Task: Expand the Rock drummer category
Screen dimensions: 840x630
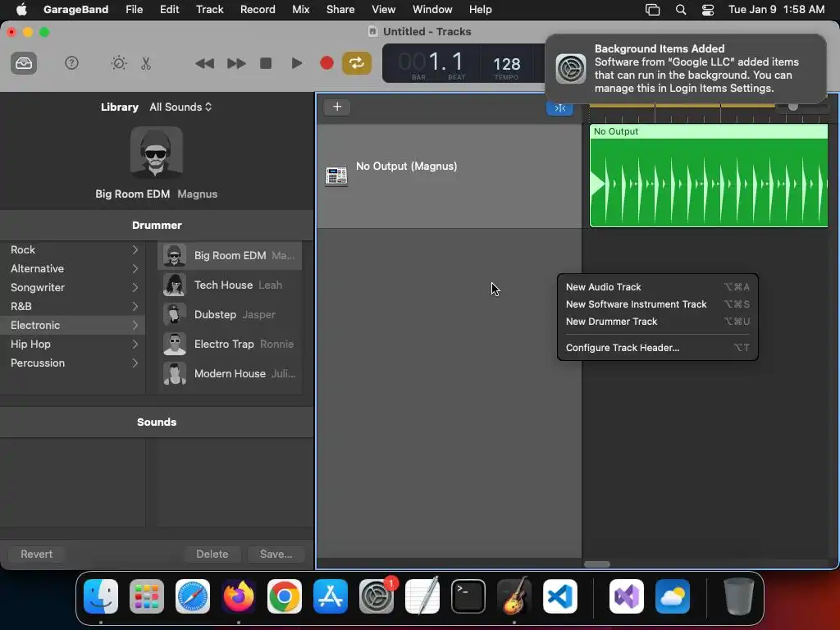Action: 73,249
